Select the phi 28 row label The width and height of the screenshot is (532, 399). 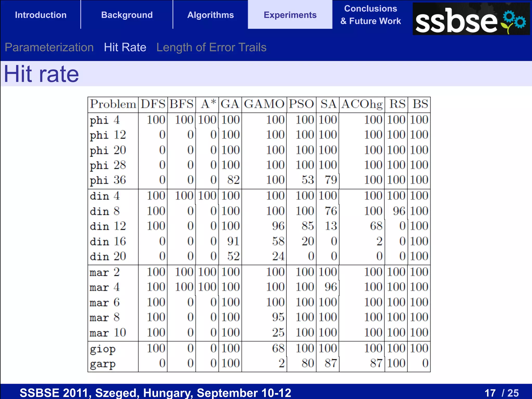(x=108, y=166)
